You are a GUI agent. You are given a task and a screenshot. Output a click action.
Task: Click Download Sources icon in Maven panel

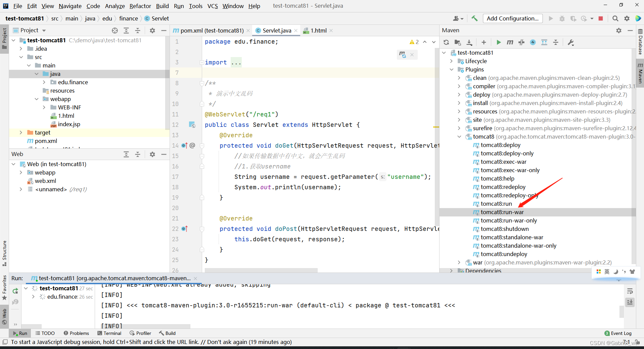pos(469,42)
